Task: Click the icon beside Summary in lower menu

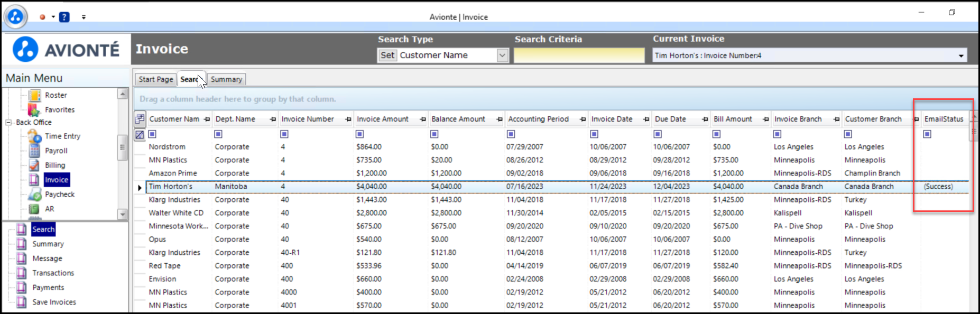Action: pos(22,244)
